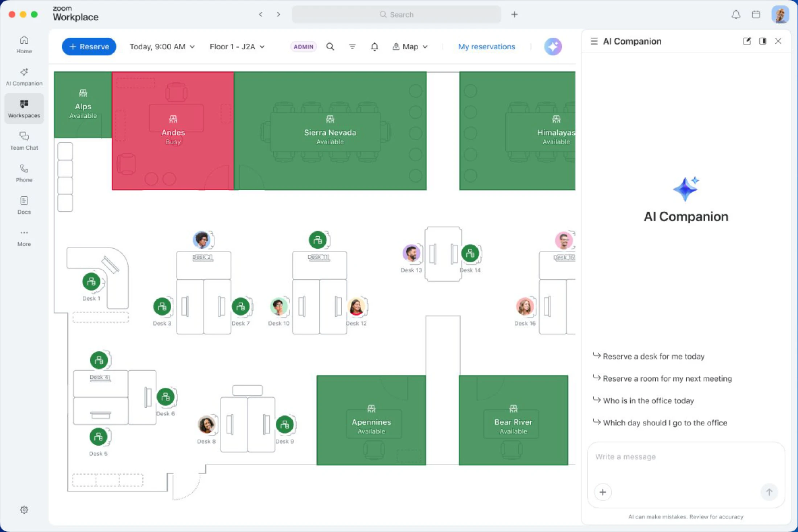
Task: Click the plus icon next to Search
Action: point(514,14)
